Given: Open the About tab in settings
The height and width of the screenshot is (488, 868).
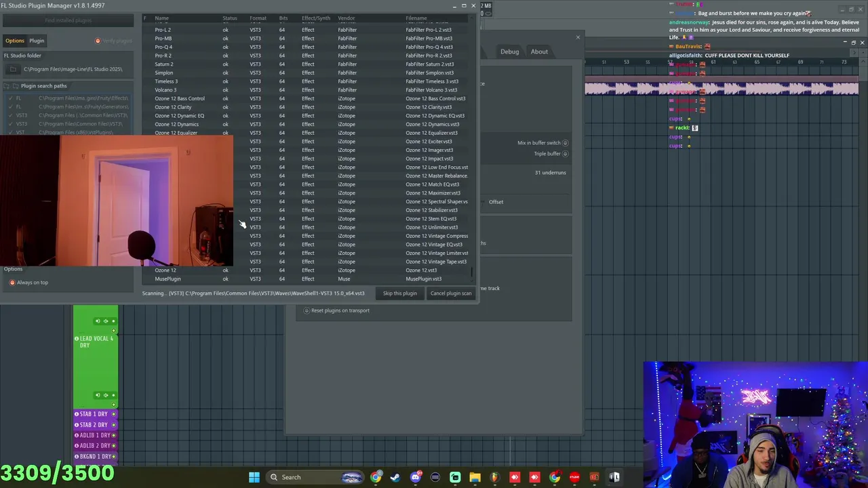Looking at the screenshot, I should (539, 52).
